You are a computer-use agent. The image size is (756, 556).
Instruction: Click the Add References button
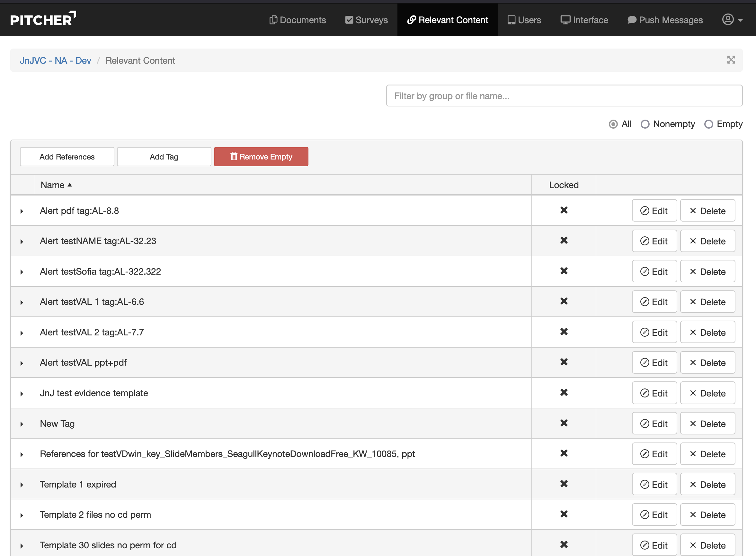(x=67, y=157)
